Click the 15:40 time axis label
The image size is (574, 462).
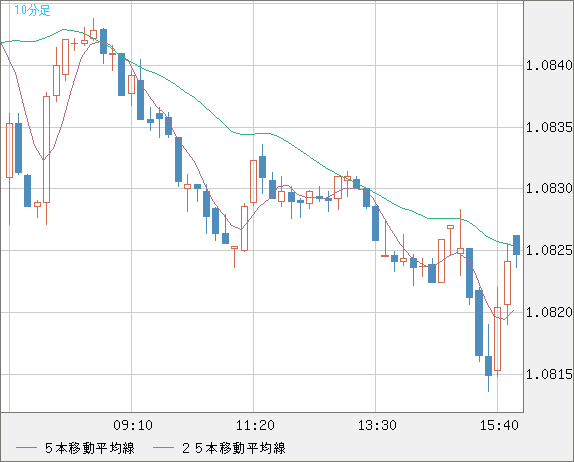[x=499, y=425]
